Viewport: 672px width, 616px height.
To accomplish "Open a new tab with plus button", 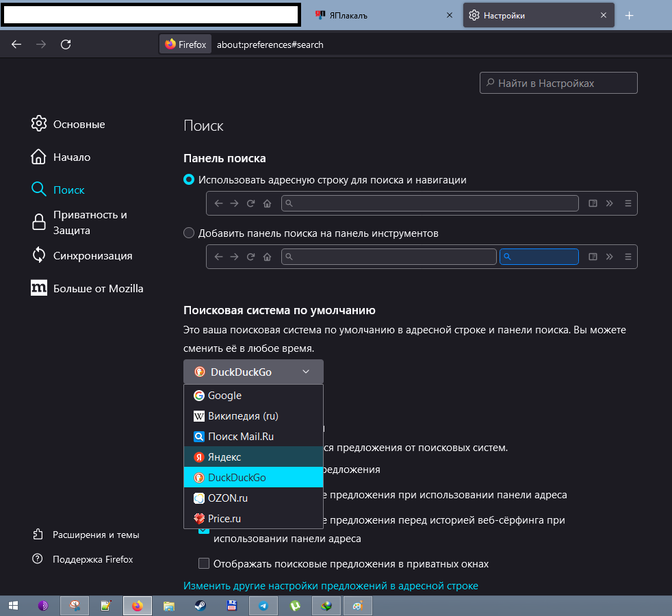I will click(x=629, y=16).
